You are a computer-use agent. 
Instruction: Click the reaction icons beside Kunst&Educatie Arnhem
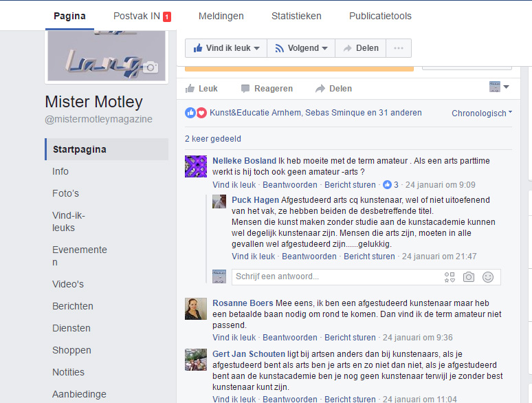pos(195,113)
